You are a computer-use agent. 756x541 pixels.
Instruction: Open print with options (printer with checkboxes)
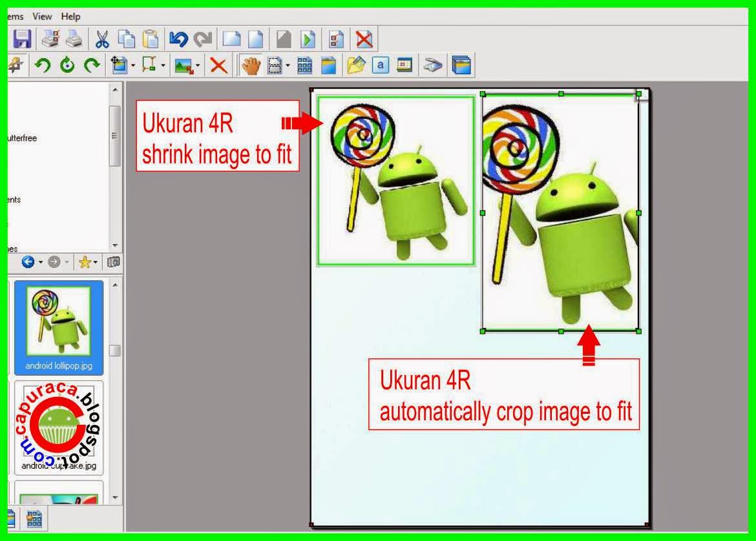[x=50, y=39]
